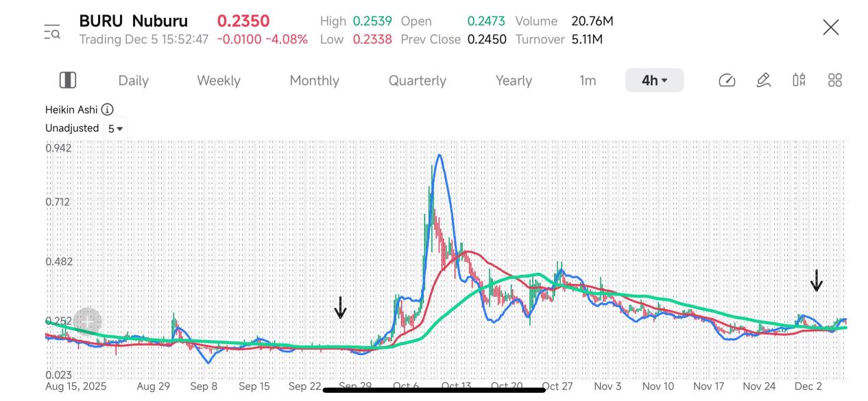
Task: Click the BURU Nuburu ticker title
Action: 134,21
